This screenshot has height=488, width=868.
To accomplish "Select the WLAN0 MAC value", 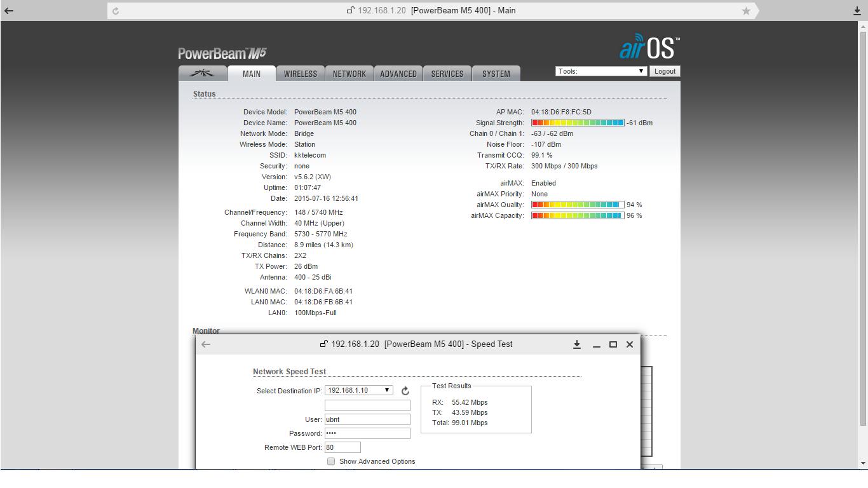I will pyautogui.click(x=323, y=291).
